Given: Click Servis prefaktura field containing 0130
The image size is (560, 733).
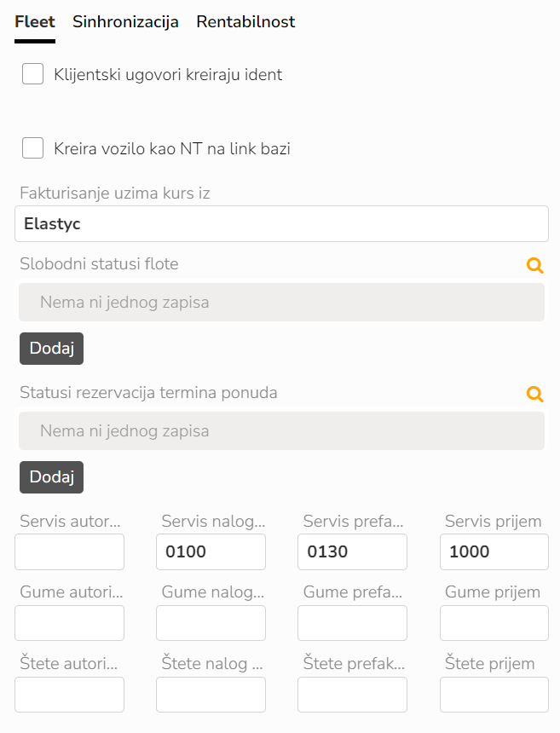Looking at the screenshot, I should point(352,551).
